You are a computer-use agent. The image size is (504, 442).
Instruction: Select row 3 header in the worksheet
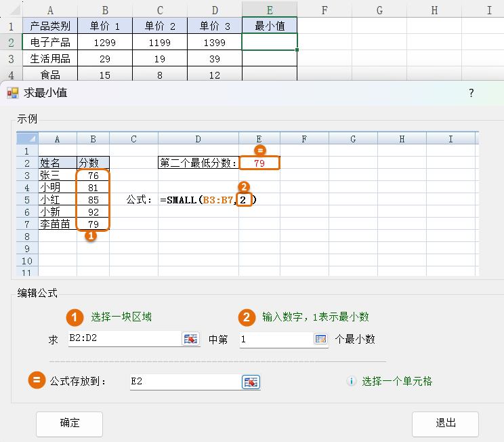10,58
